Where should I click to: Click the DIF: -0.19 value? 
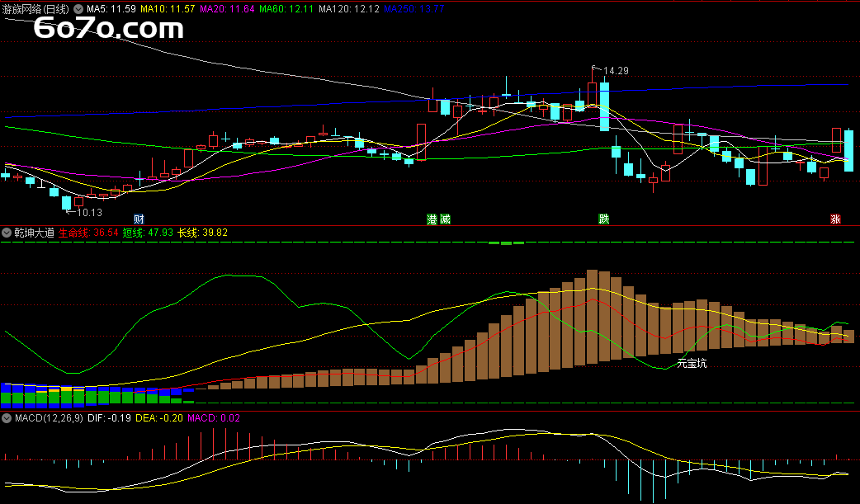[109, 418]
